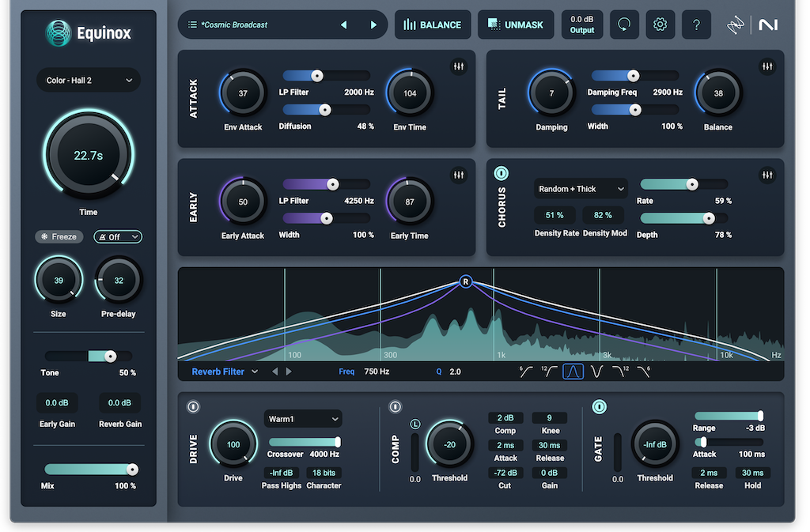Click the Gate Threshold knob
The height and width of the screenshot is (532, 810).
[654, 444]
